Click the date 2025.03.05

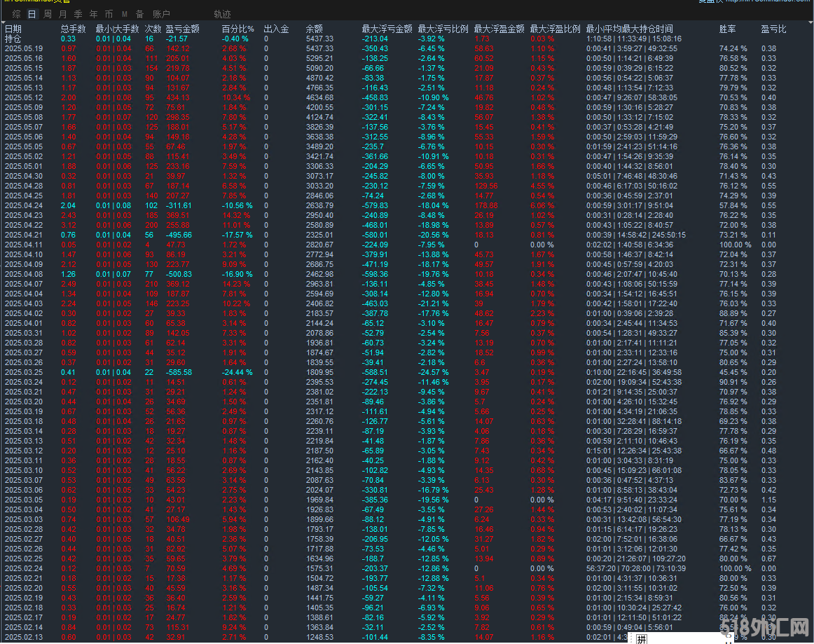pyautogui.click(x=24, y=500)
